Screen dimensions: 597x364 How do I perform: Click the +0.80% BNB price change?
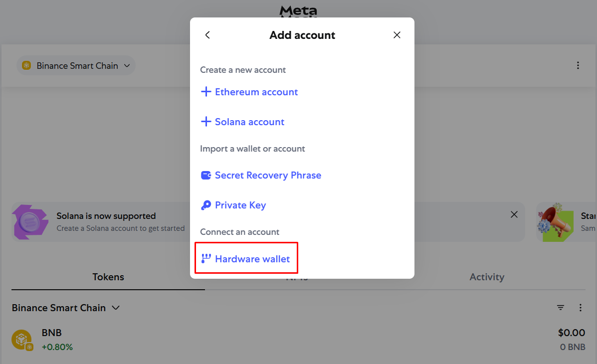(x=57, y=347)
